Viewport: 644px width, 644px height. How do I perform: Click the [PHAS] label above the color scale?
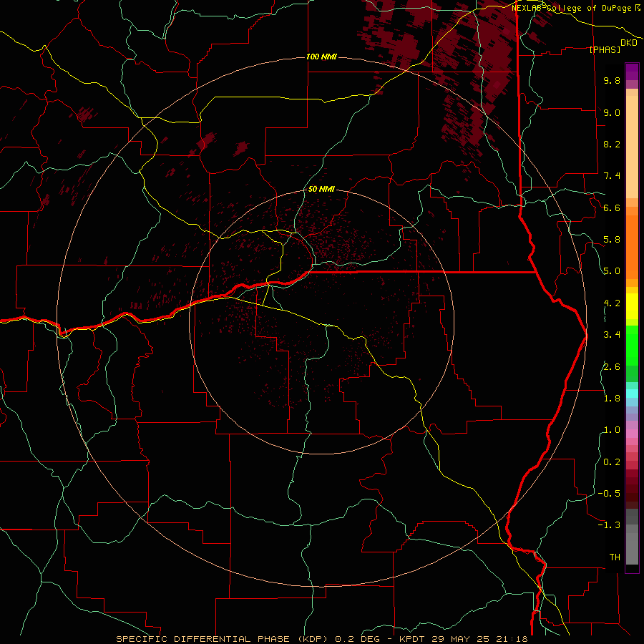tap(605, 49)
